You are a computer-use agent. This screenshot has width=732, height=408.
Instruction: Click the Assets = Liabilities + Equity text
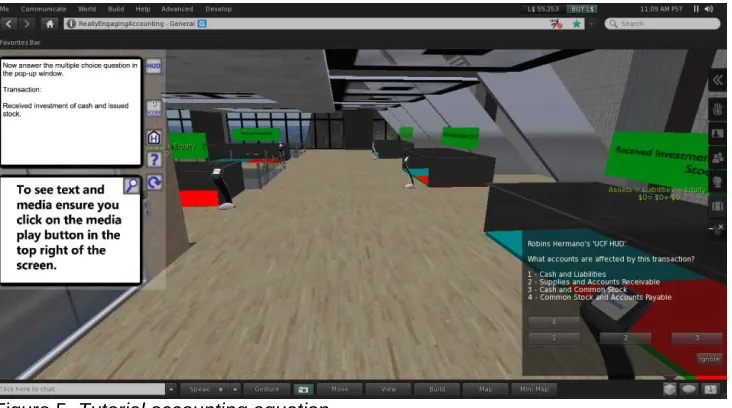click(x=656, y=190)
